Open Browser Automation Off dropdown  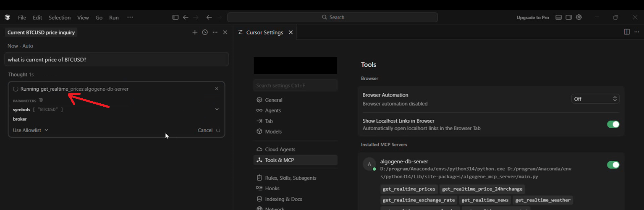tap(595, 99)
